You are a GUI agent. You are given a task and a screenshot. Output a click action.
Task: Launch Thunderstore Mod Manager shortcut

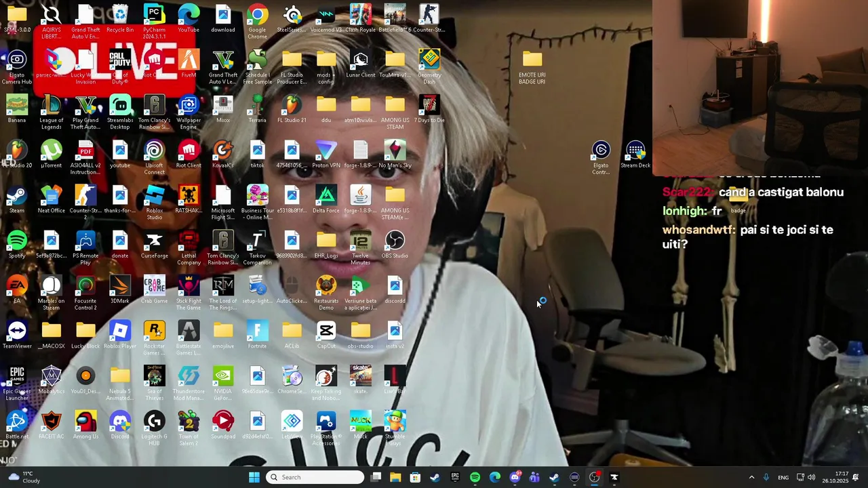(189, 384)
